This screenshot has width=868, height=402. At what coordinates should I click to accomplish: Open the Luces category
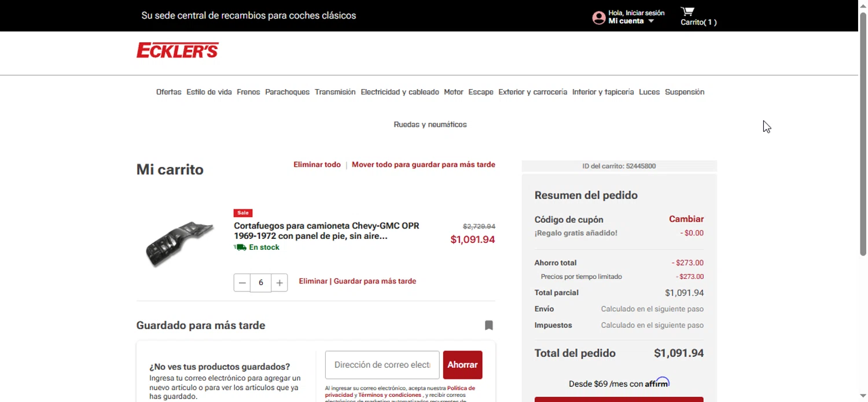(649, 92)
